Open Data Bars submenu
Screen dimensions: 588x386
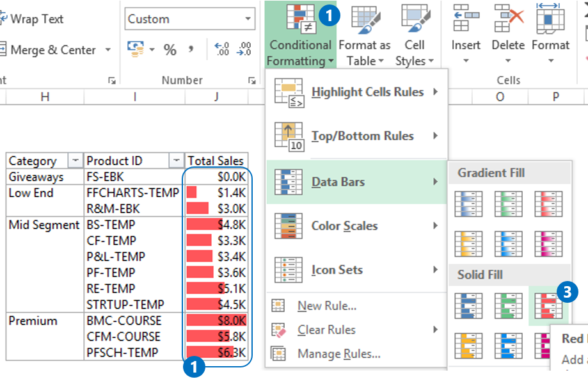356,182
